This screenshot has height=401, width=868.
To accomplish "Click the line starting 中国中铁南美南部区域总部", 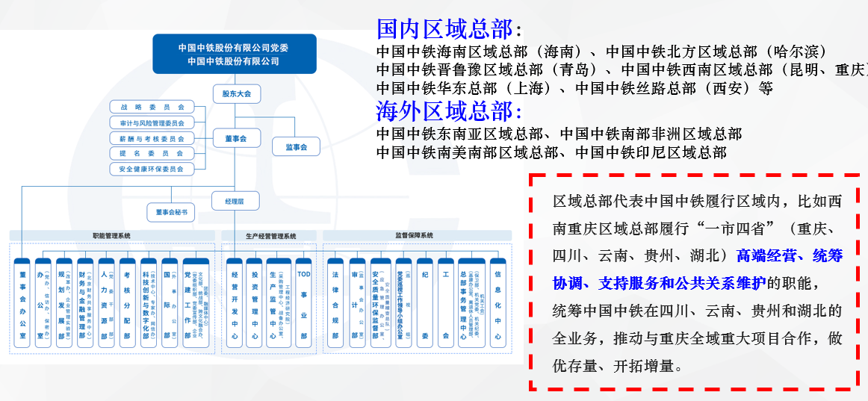I will point(551,152).
